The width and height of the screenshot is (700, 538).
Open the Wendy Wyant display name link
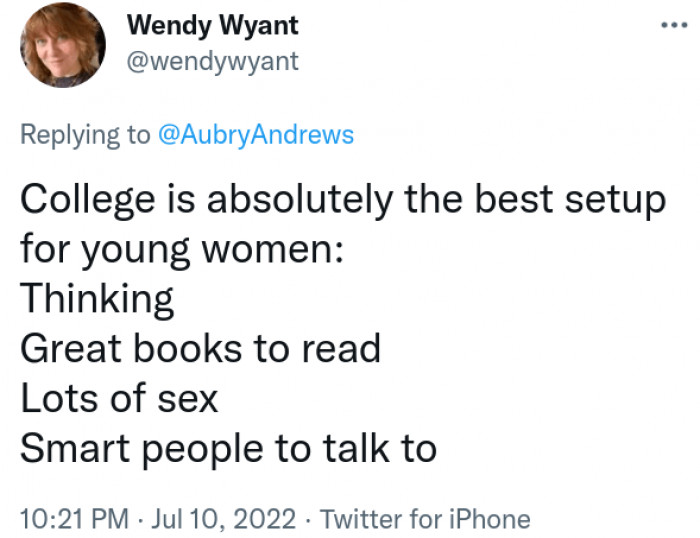pos(213,24)
